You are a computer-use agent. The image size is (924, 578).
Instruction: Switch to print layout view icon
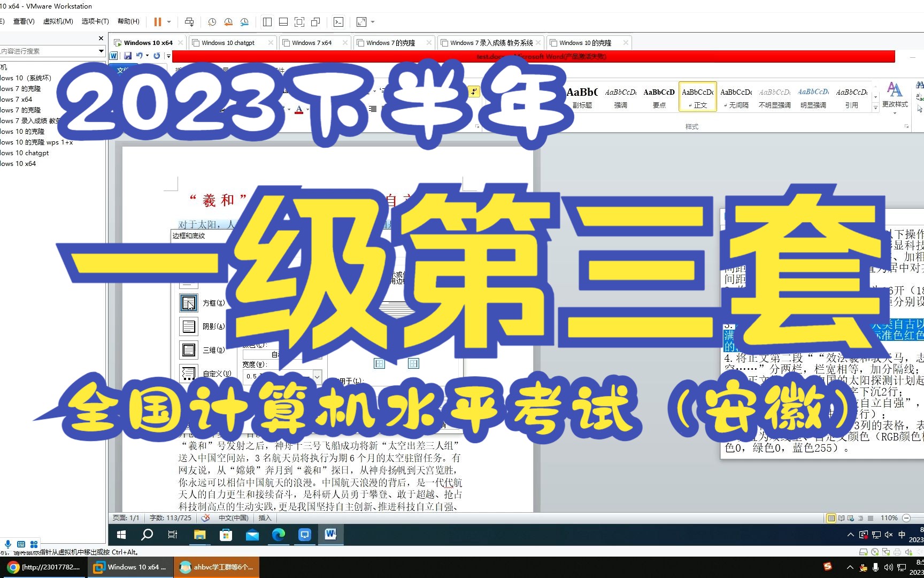[831, 518]
